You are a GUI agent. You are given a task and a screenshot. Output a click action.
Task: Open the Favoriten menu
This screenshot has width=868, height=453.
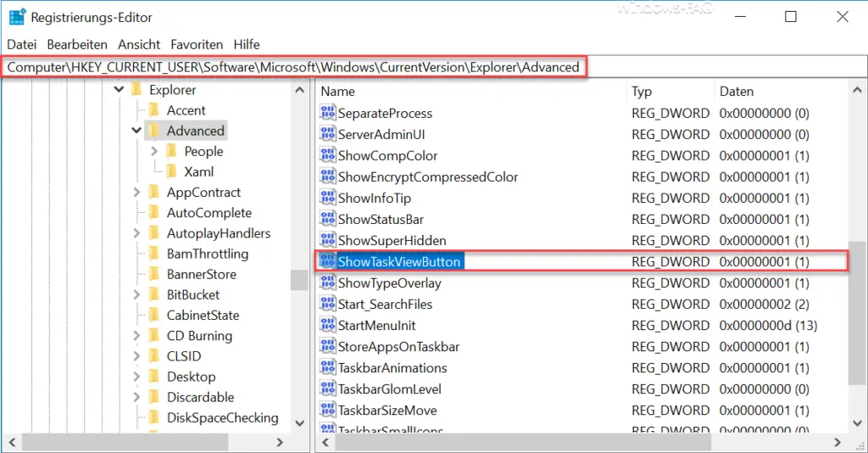[197, 44]
